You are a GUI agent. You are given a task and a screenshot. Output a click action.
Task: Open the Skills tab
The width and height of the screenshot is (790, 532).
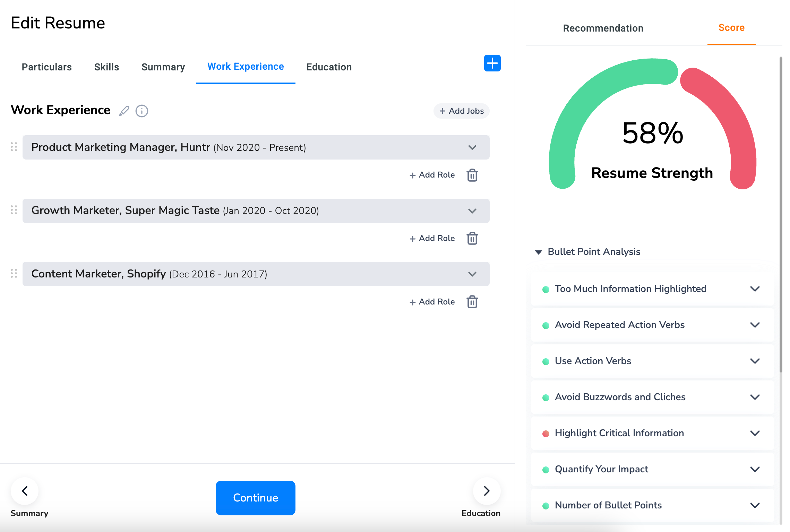pyautogui.click(x=106, y=67)
